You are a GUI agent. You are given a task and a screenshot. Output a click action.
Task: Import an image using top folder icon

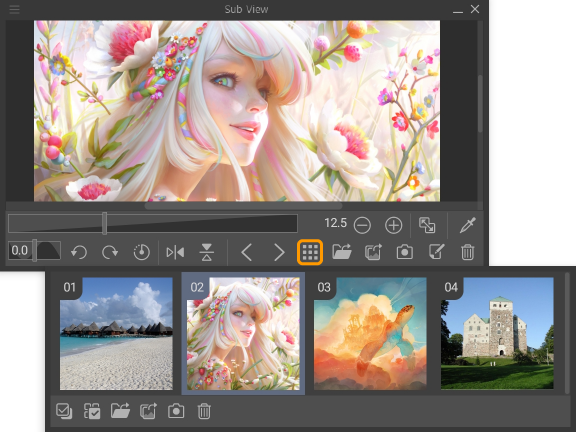click(342, 252)
